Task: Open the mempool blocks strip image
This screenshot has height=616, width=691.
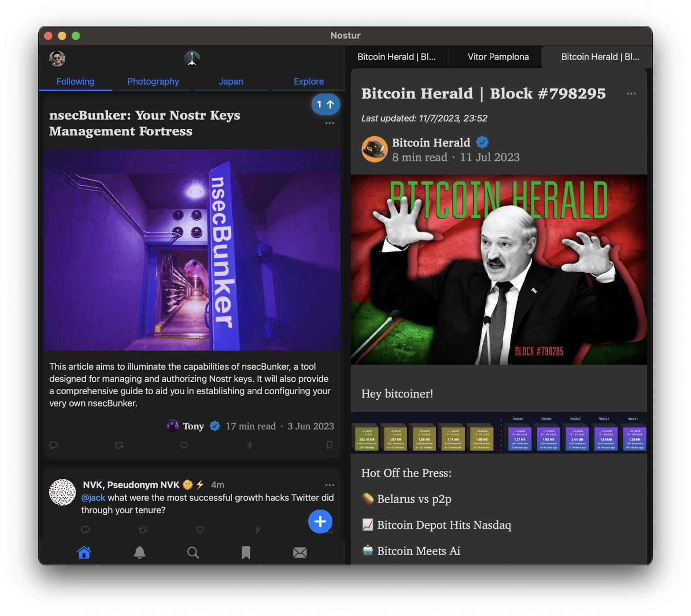Action: (x=499, y=433)
